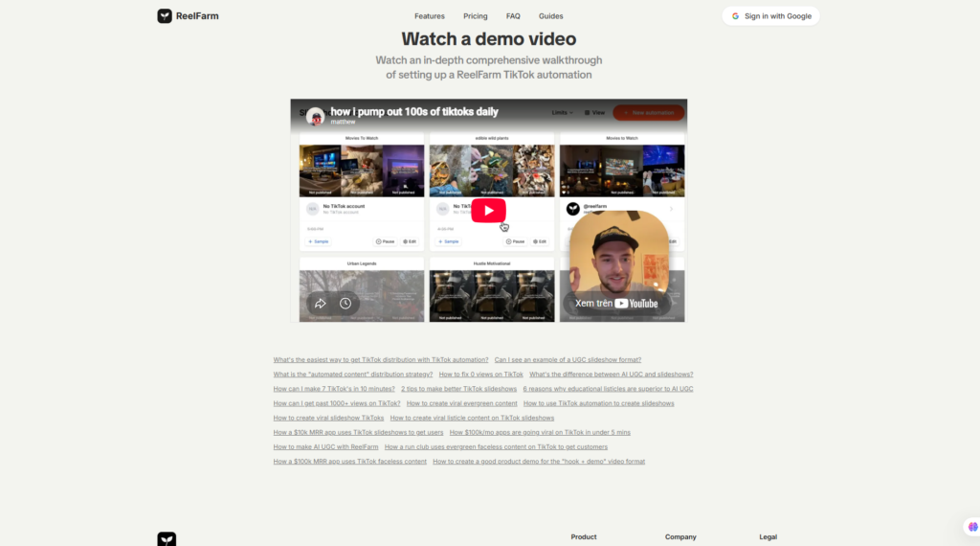Open the Guides nav item

[550, 16]
